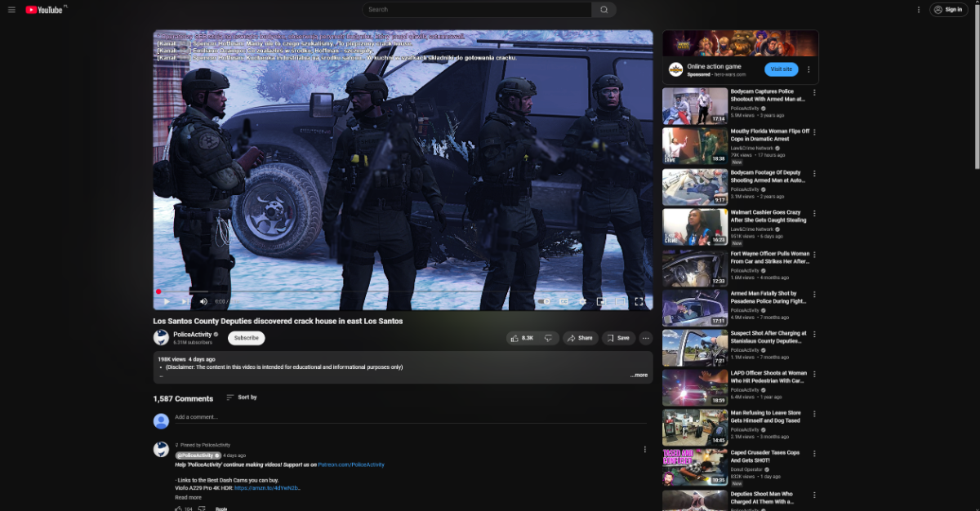Viewport: 980px width, 511px height.
Task: Open options for 'Walmart Cashier Goes Crazy'
Action: (x=814, y=213)
